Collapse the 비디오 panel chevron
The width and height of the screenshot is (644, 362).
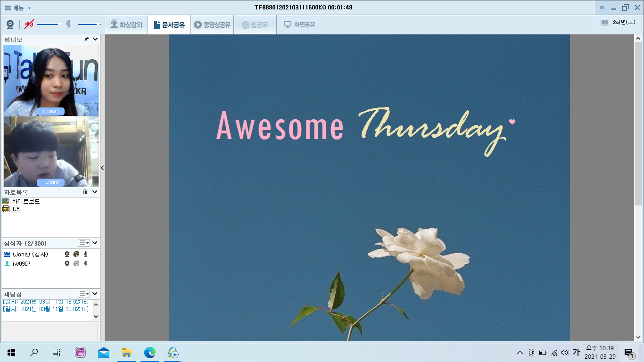tap(95, 40)
